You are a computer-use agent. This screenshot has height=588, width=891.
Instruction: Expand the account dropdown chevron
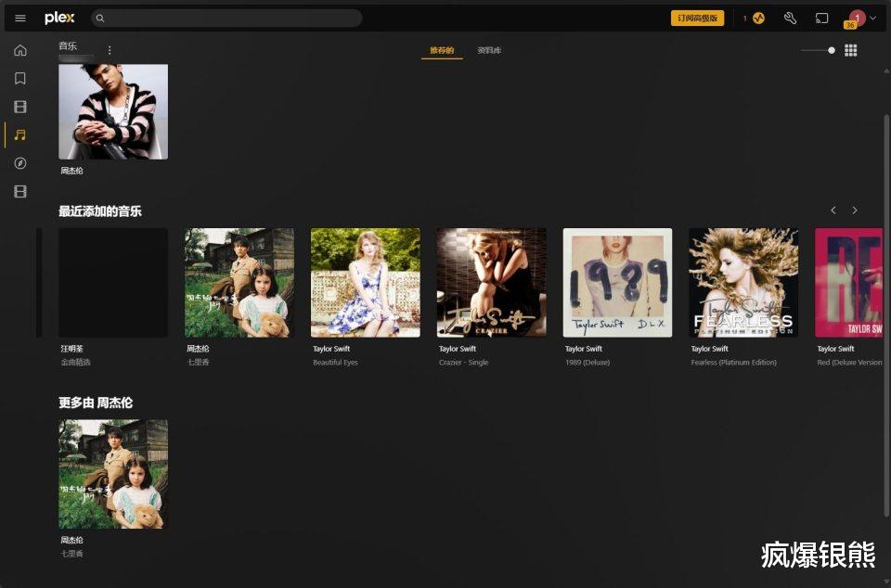(872, 19)
